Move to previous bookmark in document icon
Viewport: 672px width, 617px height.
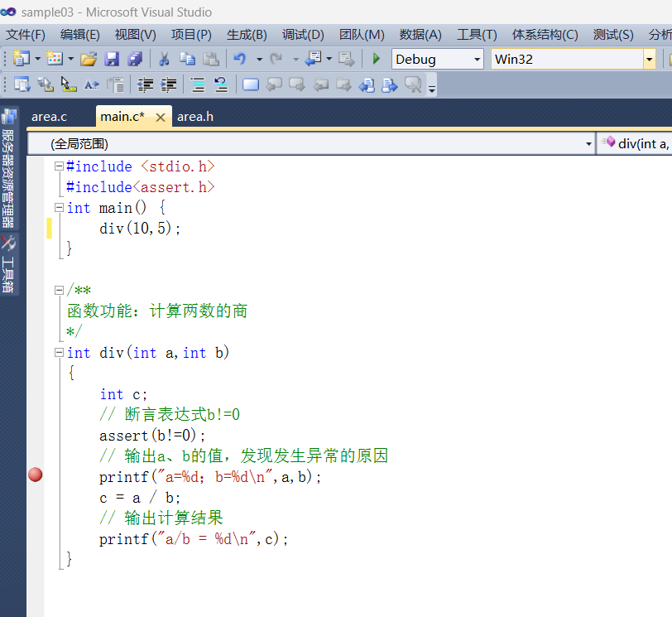point(367,84)
